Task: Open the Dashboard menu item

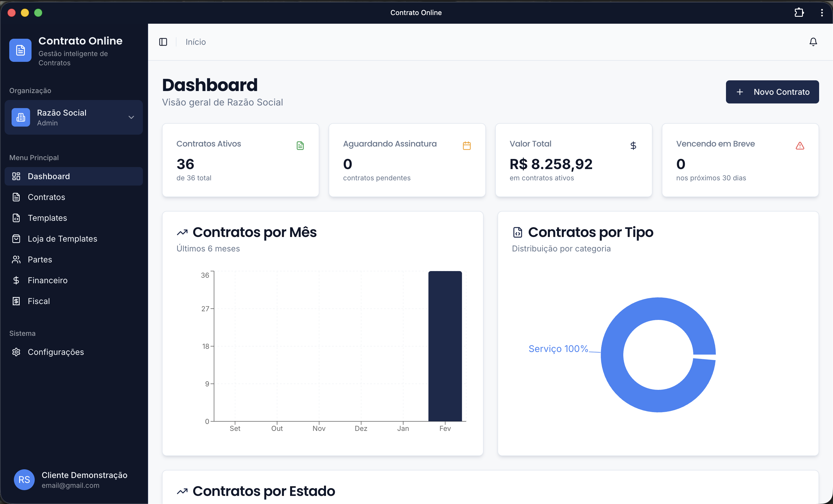Action: click(x=74, y=176)
